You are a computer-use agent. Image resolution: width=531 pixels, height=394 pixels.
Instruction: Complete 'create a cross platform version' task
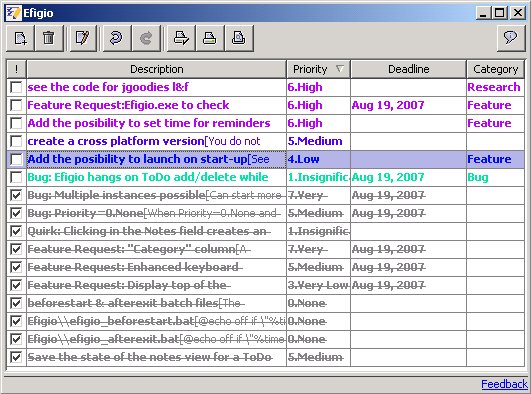pyautogui.click(x=16, y=141)
